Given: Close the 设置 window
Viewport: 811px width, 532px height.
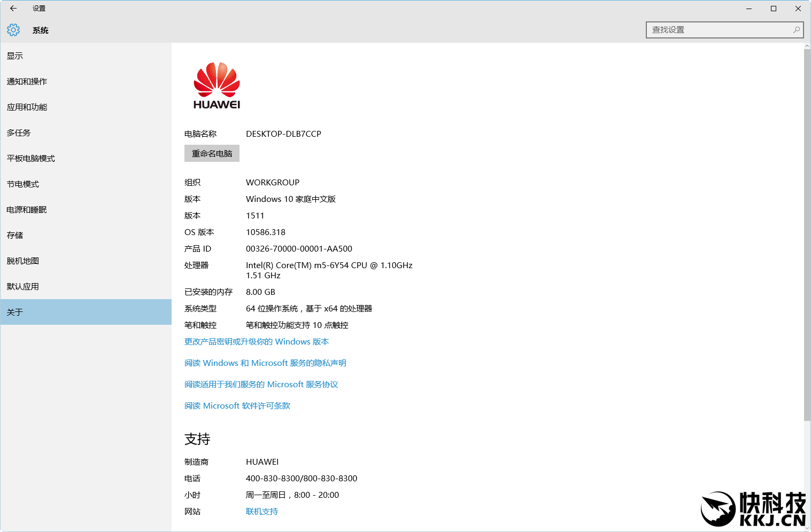Looking at the screenshot, I should tap(798, 9).
